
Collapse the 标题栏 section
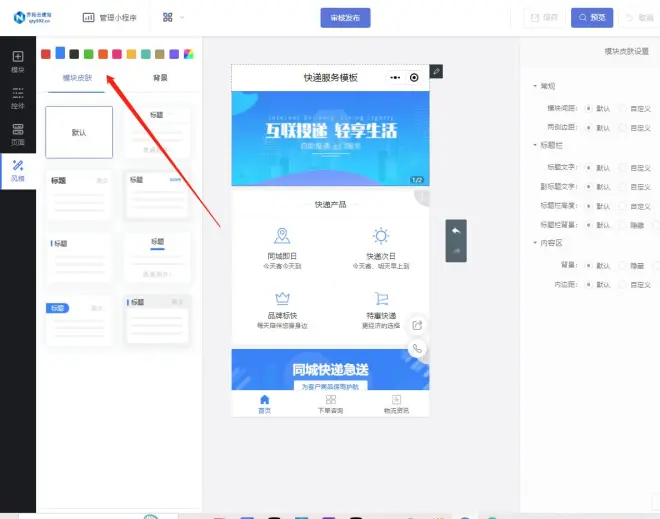point(535,145)
